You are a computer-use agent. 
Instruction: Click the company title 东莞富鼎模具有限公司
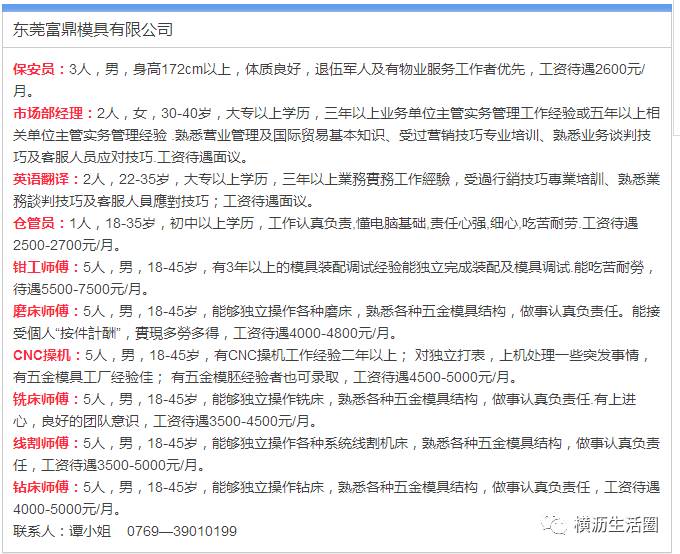tap(93, 30)
